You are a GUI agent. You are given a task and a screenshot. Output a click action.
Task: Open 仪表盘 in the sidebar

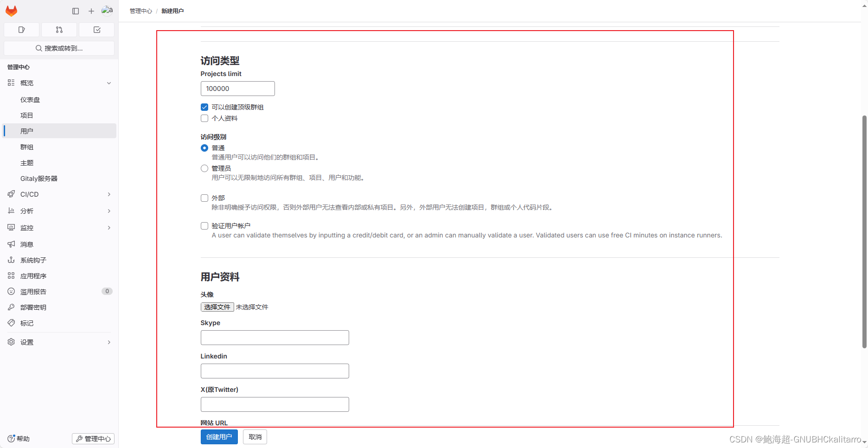(59, 100)
